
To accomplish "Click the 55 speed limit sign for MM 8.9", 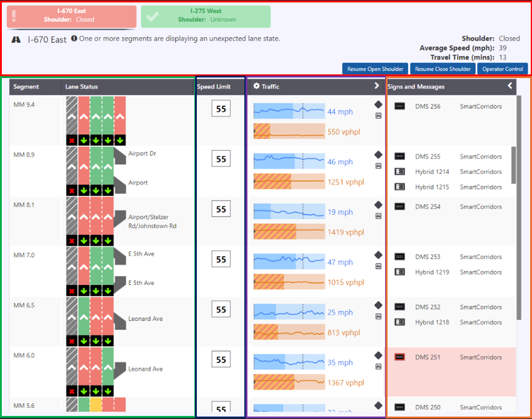I will (x=221, y=159).
